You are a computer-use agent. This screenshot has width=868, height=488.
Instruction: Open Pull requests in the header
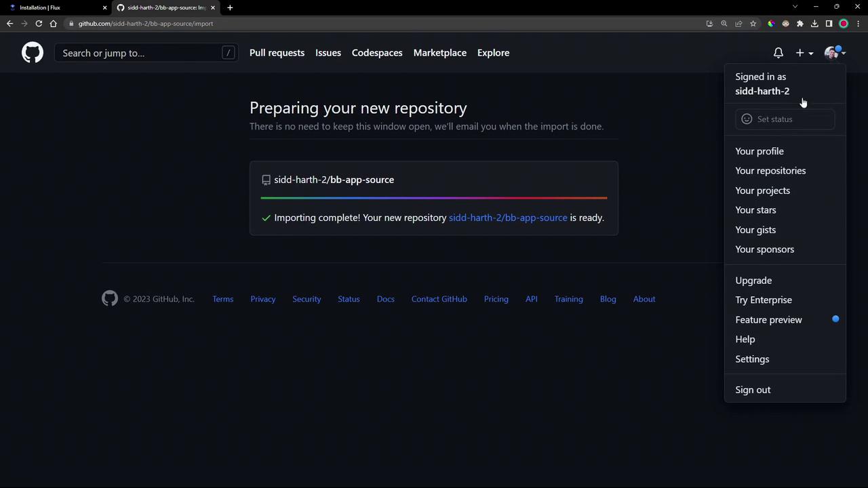[x=277, y=53]
